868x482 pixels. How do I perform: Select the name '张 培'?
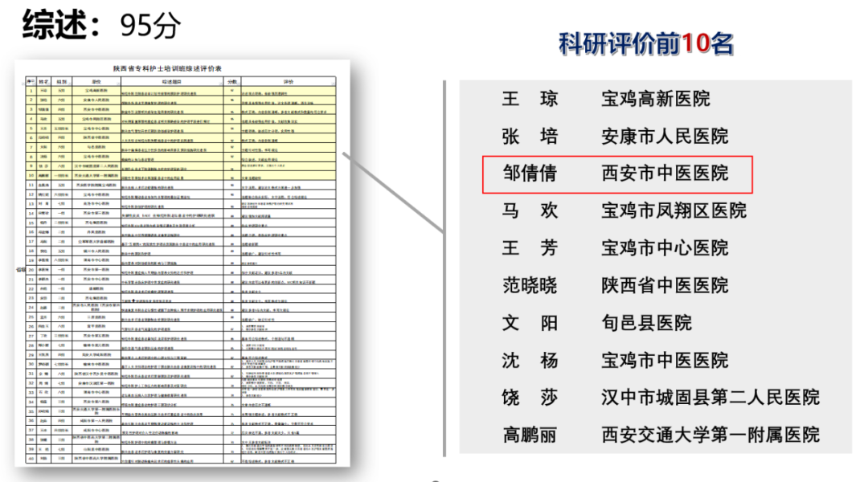click(x=530, y=136)
